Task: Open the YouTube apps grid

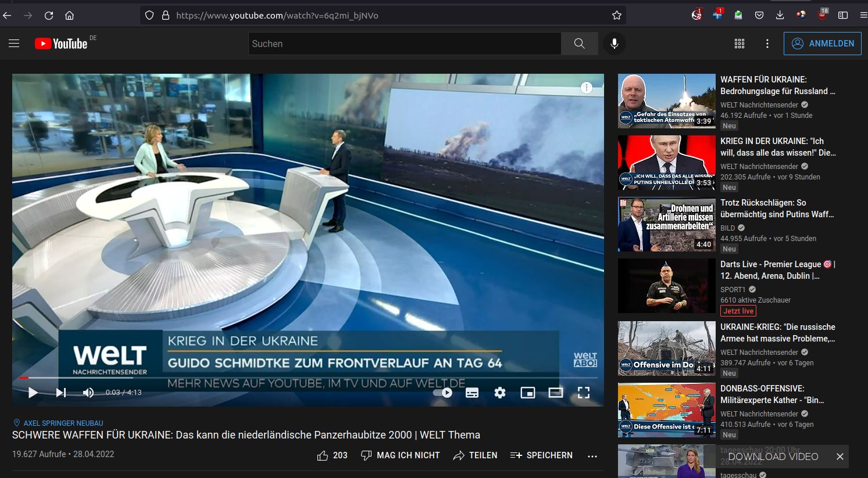Action: (x=740, y=44)
